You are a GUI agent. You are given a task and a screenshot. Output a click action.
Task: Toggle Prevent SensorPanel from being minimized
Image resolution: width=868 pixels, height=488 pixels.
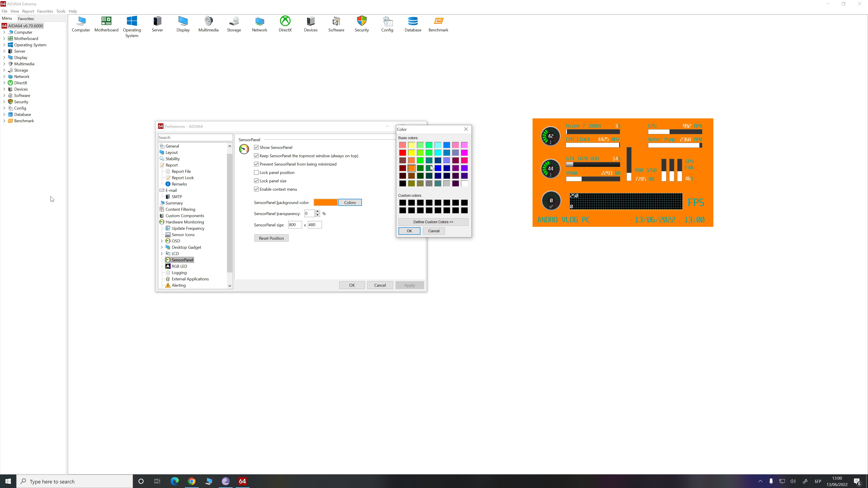click(x=256, y=164)
